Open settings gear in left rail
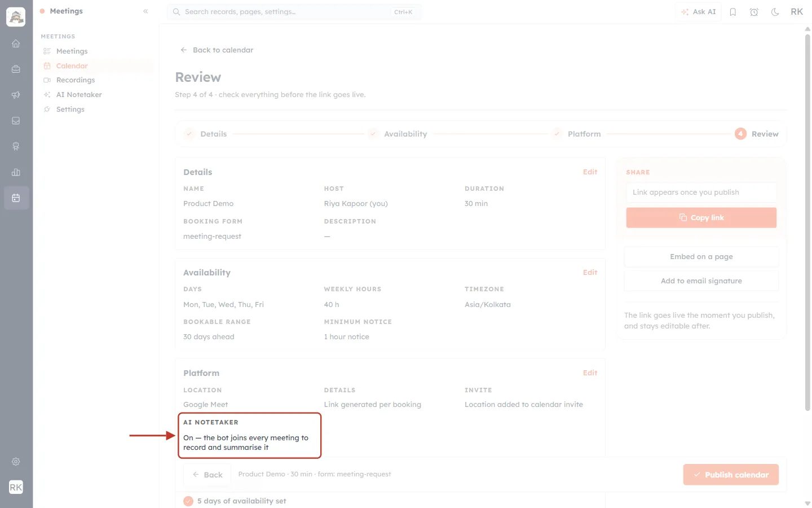 (x=16, y=462)
